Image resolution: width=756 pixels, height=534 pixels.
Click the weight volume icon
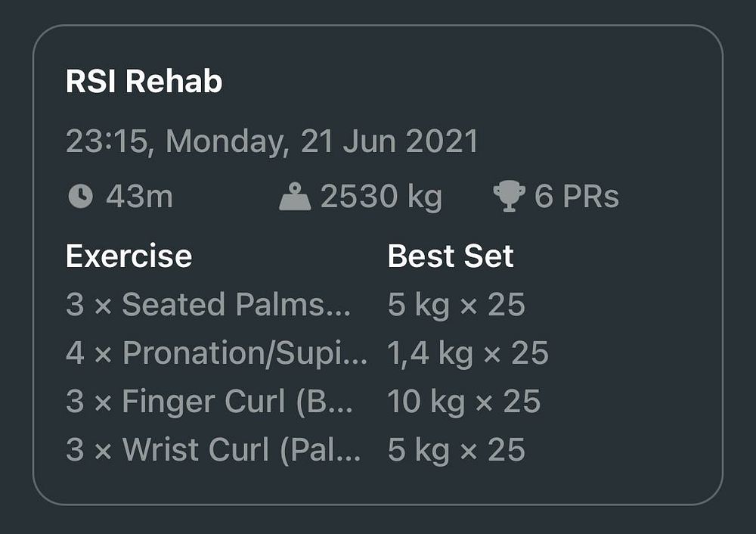[x=295, y=197]
